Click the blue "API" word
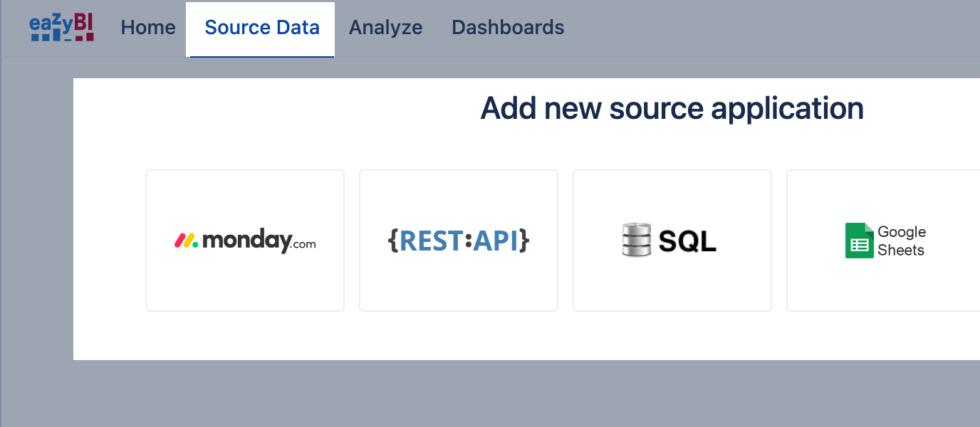This screenshot has height=427, width=980. [496, 241]
